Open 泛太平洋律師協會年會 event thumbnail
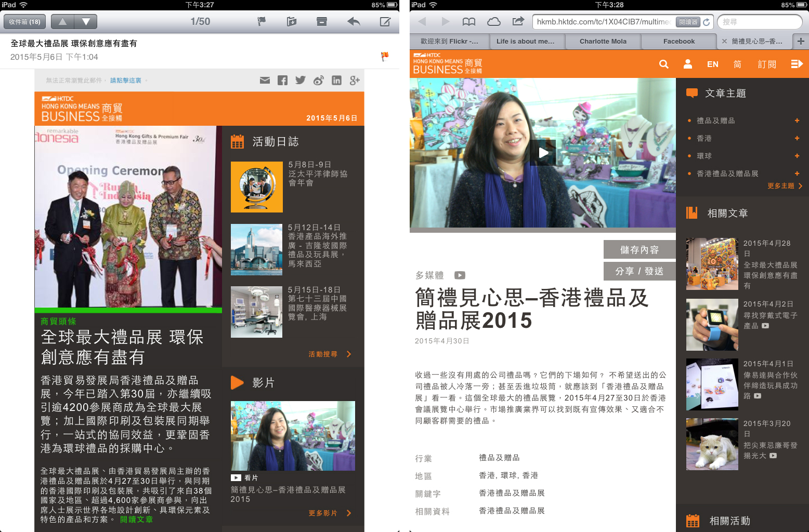The width and height of the screenshot is (809, 532). [x=257, y=187]
